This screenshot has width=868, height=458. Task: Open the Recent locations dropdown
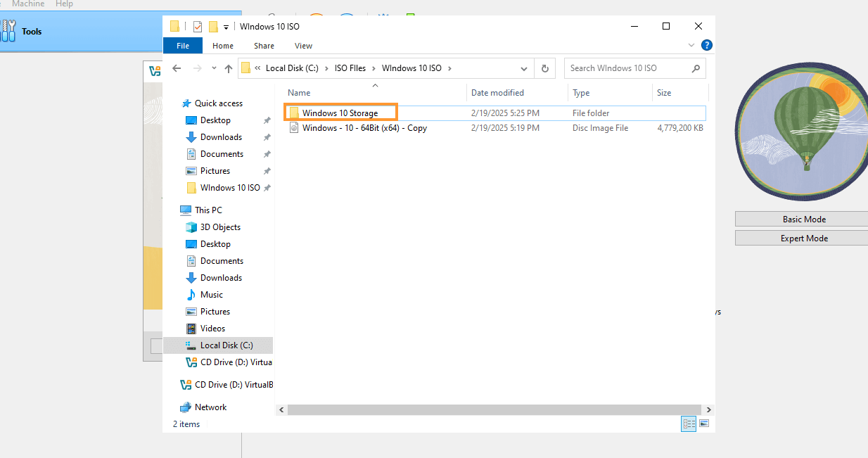[x=214, y=69]
